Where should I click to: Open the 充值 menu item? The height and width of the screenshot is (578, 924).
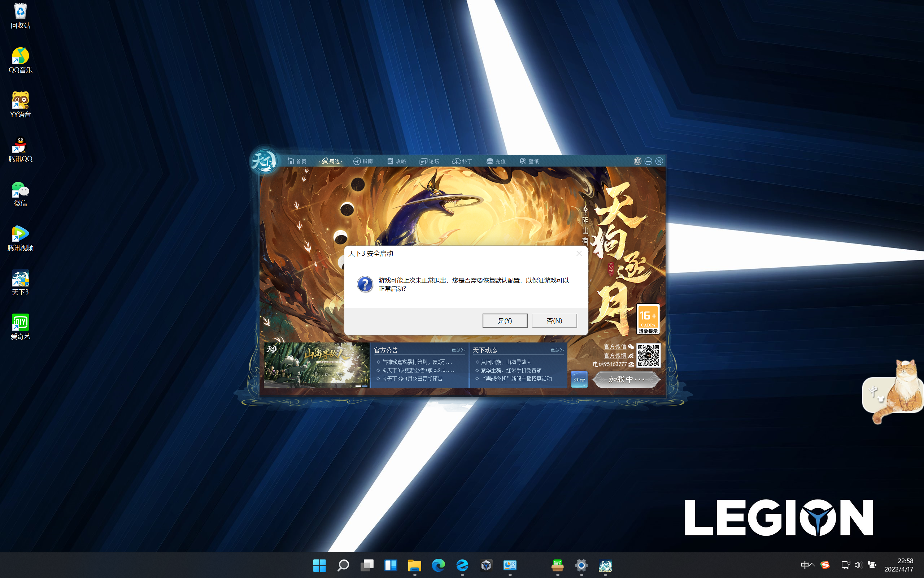(496, 161)
